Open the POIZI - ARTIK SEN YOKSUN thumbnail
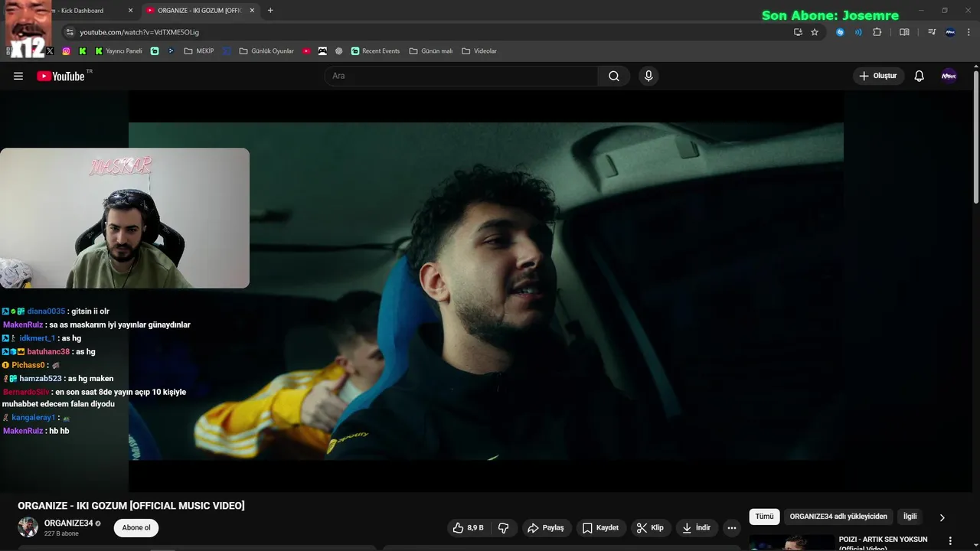This screenshot has width=980, height=551. [792, 543]
